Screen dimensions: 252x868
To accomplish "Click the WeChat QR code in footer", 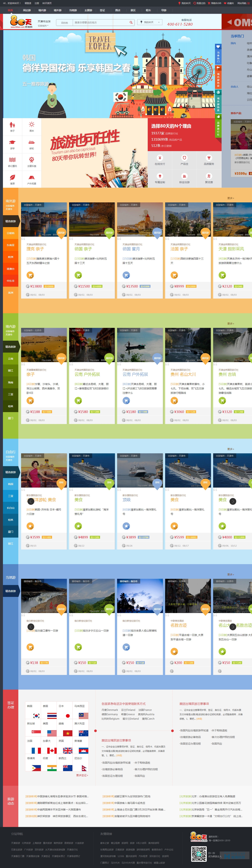I will click(199, 854).
